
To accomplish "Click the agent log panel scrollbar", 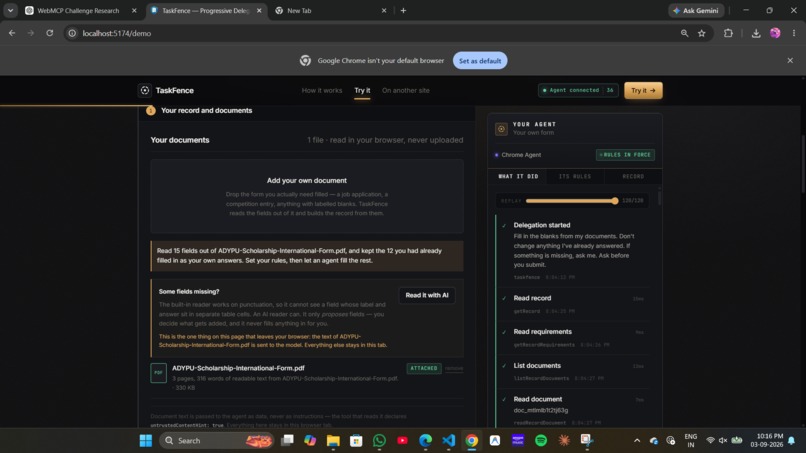I will pyautogui.click(x=660, y=198).
